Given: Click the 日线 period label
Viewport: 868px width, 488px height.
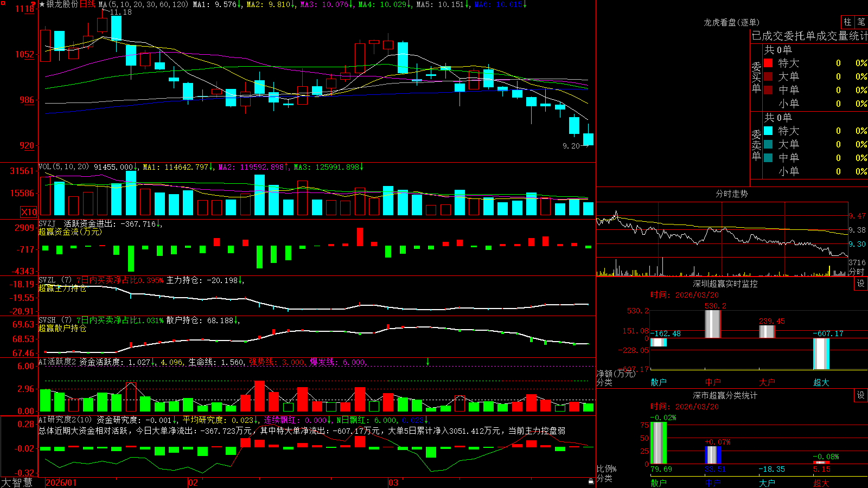Looking at the screenshot, I should tap(87, 4).
